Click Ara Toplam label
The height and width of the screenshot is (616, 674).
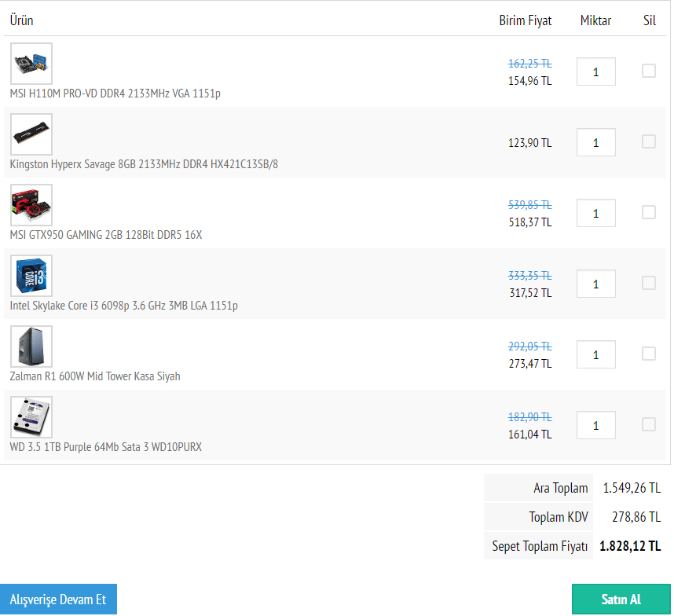pos(561,488)
